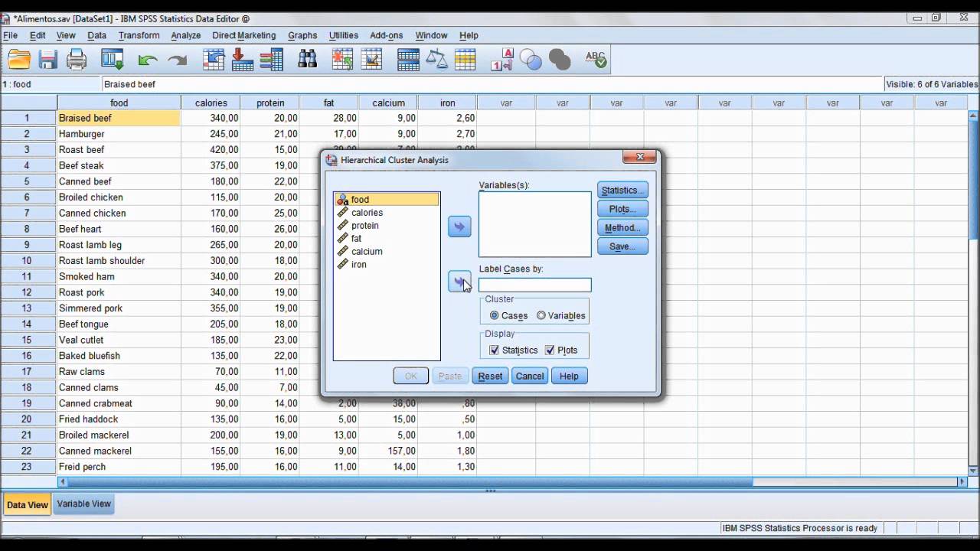980x551 pixels.
Task: Toggle the Value labels icon
Action: pos(501,59)
